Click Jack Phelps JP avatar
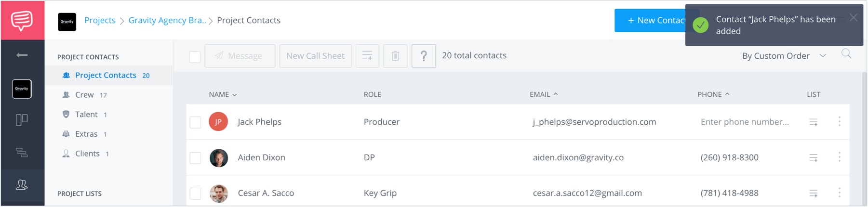 218,122
